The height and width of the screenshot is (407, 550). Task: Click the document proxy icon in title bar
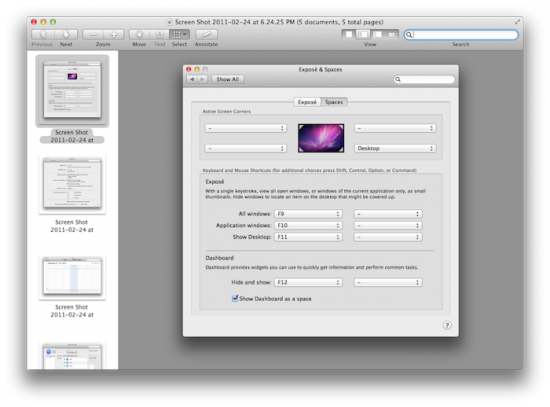tap(169, 22)
